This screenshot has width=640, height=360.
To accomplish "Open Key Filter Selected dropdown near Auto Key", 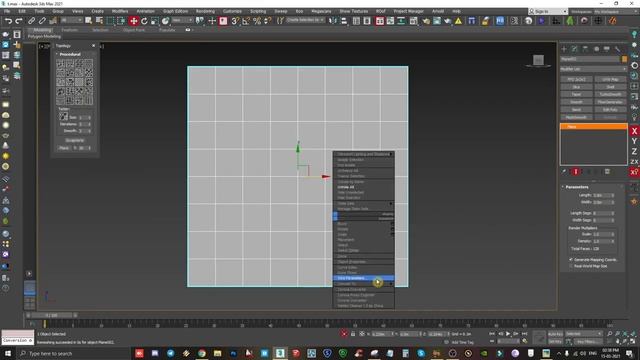I will [583, 334].
